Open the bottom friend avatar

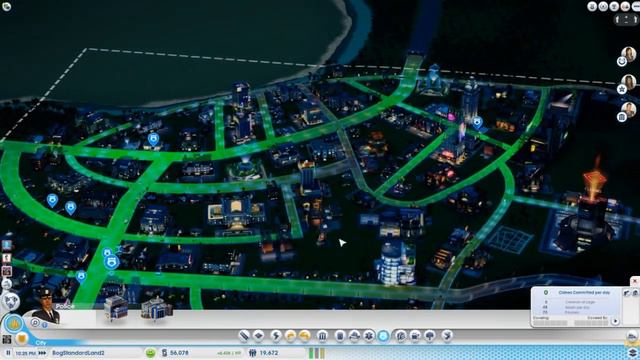629,109
